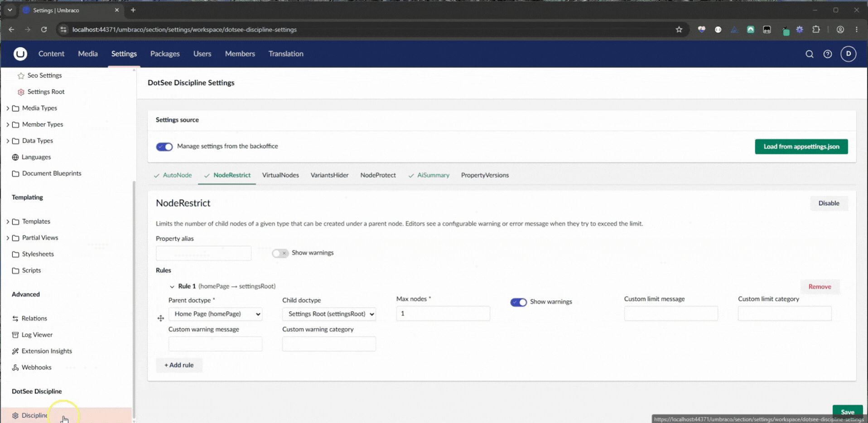Image resolution: width=868 pixels, height=423 pixels.
Task: Click the Relations arrows icon
Action: [x=15, y=318]
